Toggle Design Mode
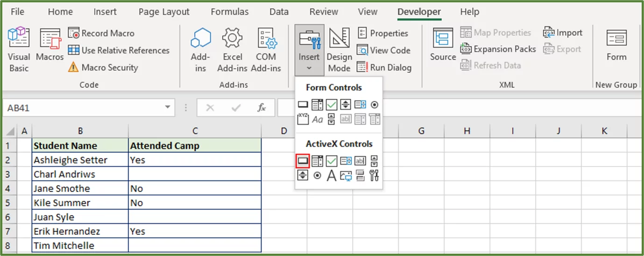644x256 pixels. pyautogui.click(x=340, y=49)
